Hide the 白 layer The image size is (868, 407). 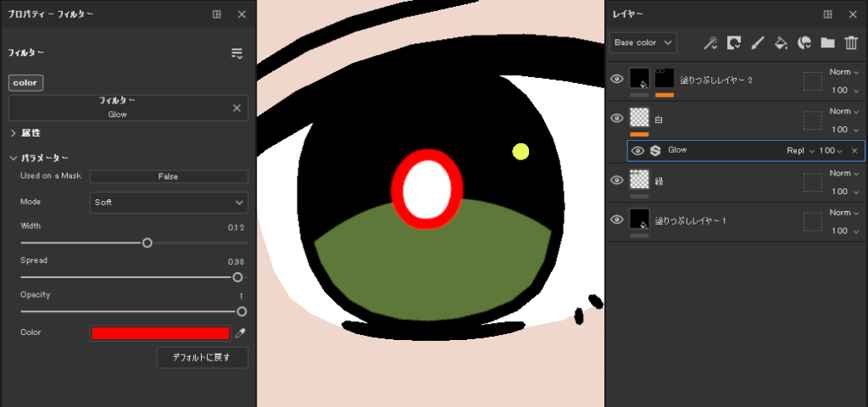617,119
